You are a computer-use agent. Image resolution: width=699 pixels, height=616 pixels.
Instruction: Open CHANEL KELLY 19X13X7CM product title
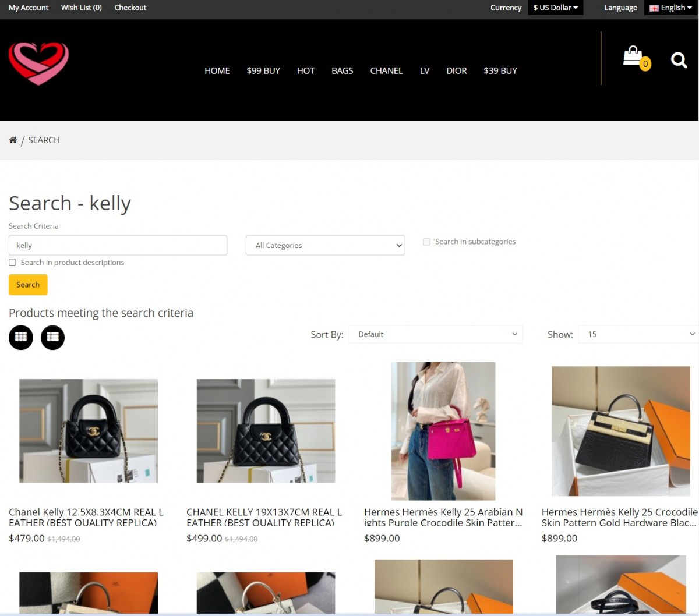[264, 517]
